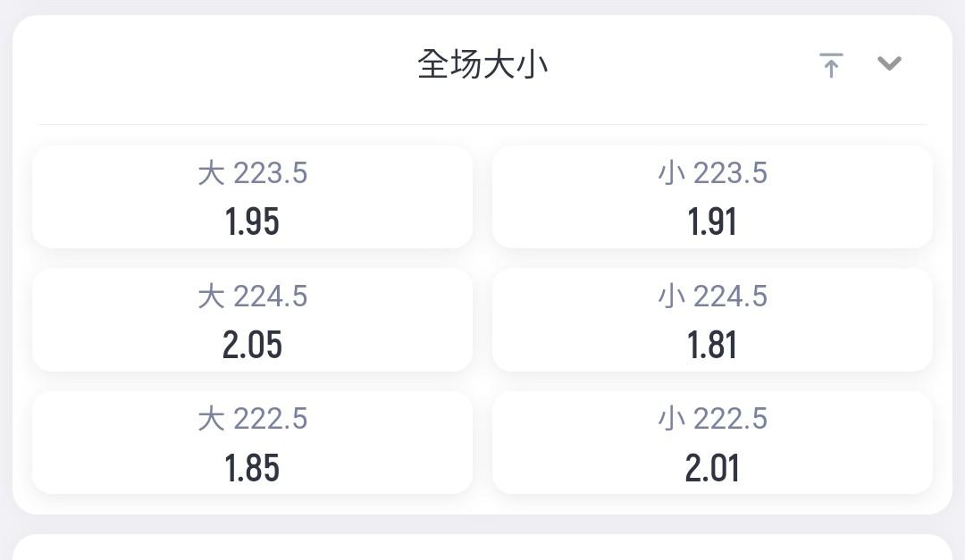This screenshot has width=965, height=560.
Task: Pick the 大 222.5 label
Action: point(252,419)
